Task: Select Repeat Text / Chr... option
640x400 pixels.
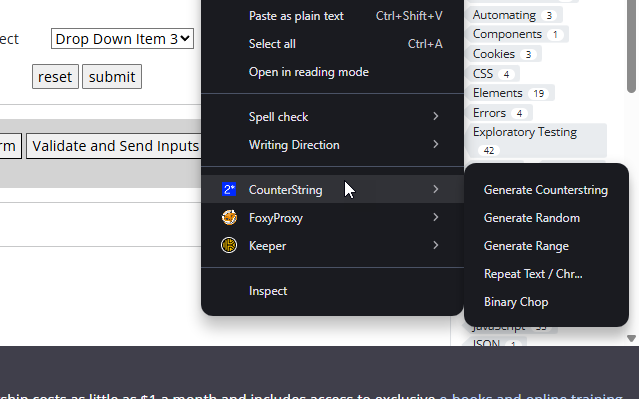Action: click(x=546, y=274)
